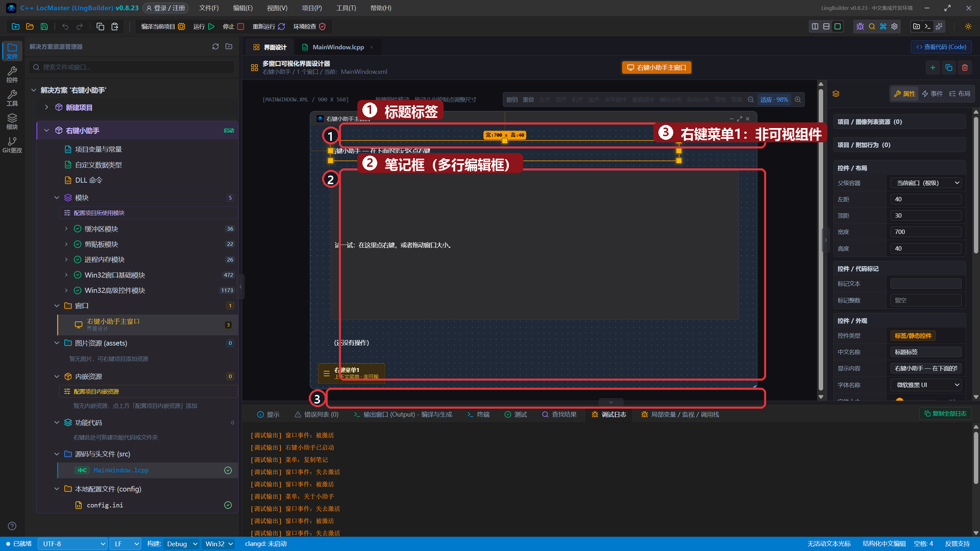Click the blue command key icon

pyautogui.click(x=883, y=27)
